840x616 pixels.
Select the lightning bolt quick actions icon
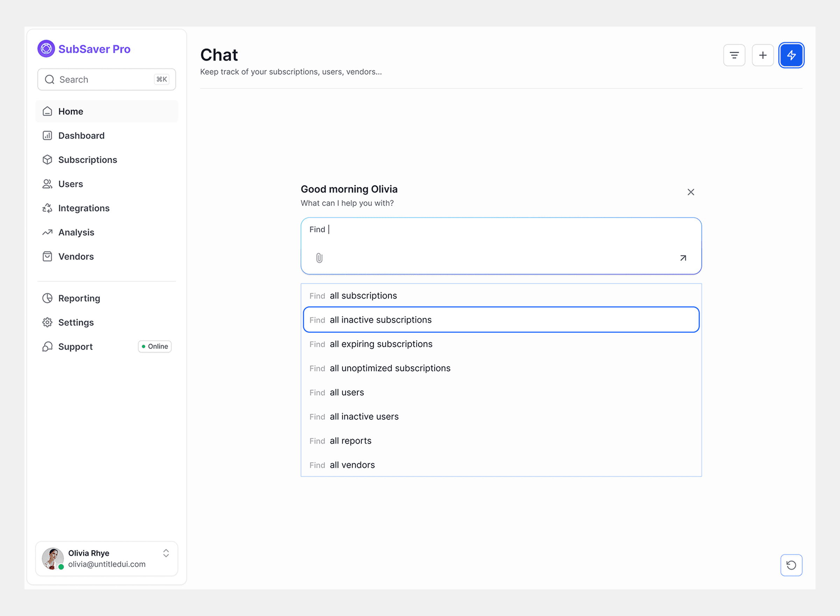click(791, 55)
